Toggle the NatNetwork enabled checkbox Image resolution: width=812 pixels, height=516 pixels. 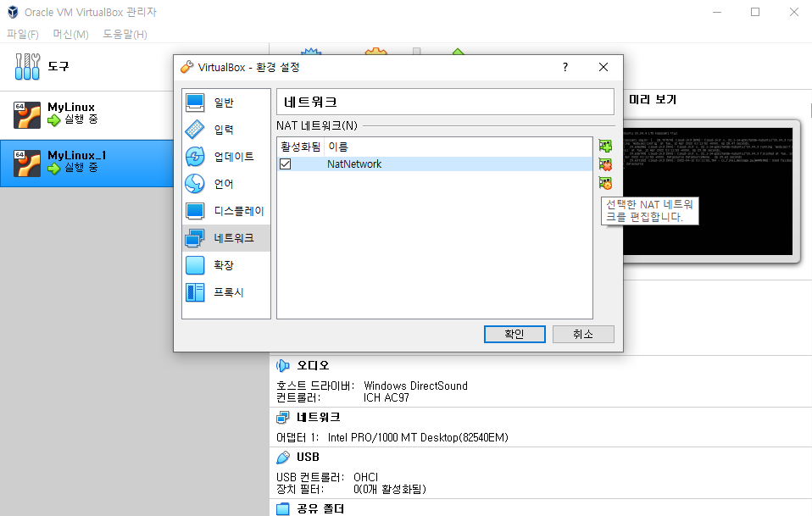pyautogui.click(x=286, y=164)
